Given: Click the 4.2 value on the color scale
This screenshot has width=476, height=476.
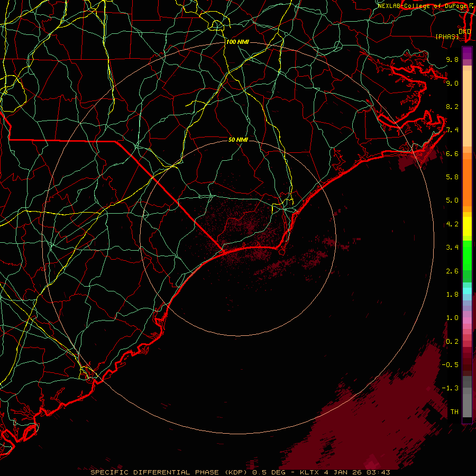Looking at the screenshot, I should coord(452,224).
